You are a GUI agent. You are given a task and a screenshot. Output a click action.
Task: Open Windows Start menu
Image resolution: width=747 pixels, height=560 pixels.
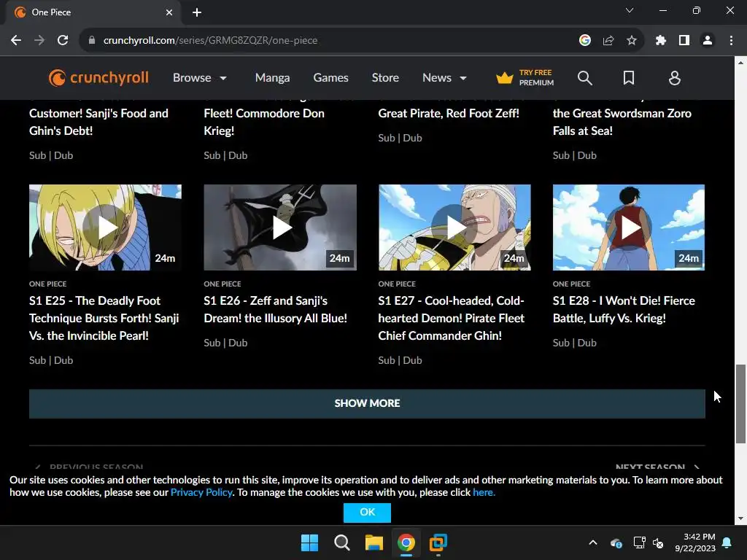pyautogui.click(x=309, y=542)
